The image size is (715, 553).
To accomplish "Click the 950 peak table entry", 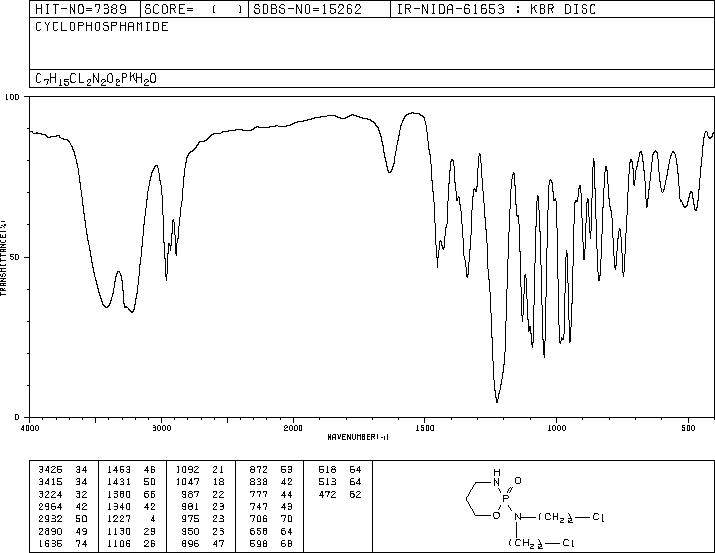I will [x=190, y=531].
